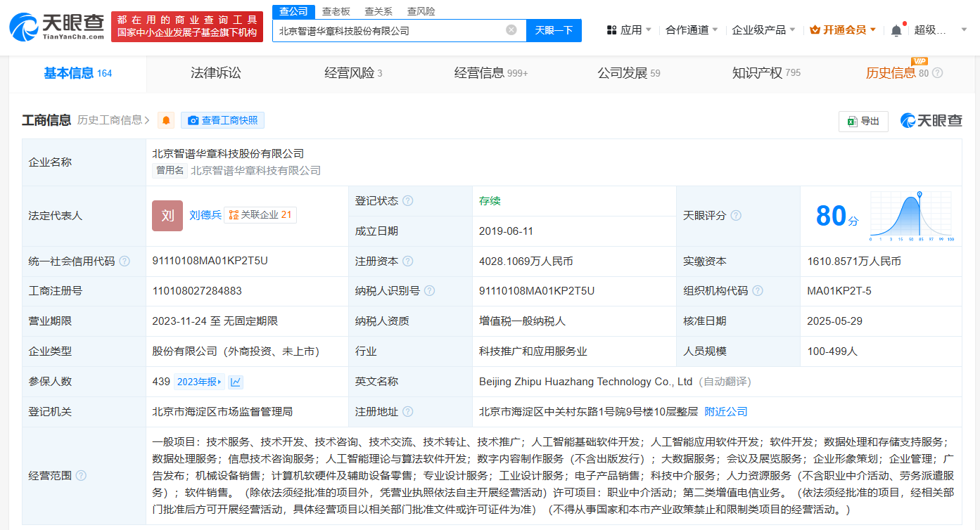Click the company name search input field
This screenshot has height=530, width=980.
[387, 30]
